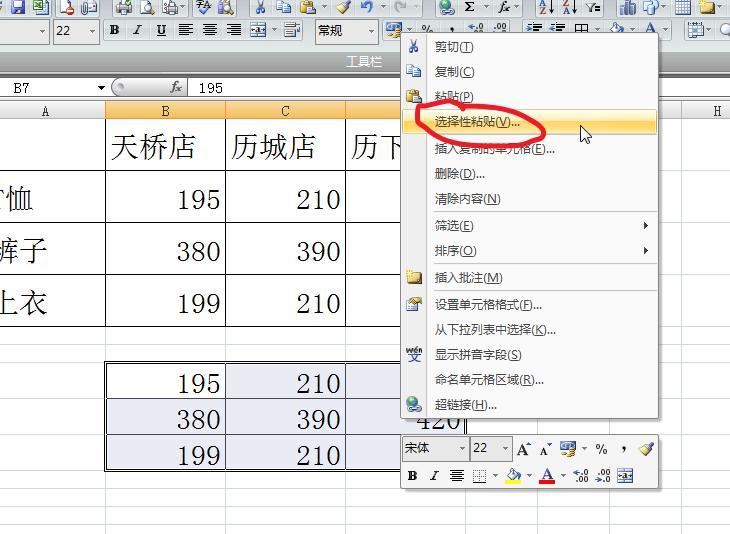
Task: Select 剪切(T) in context menu
Action: [530, 47]
